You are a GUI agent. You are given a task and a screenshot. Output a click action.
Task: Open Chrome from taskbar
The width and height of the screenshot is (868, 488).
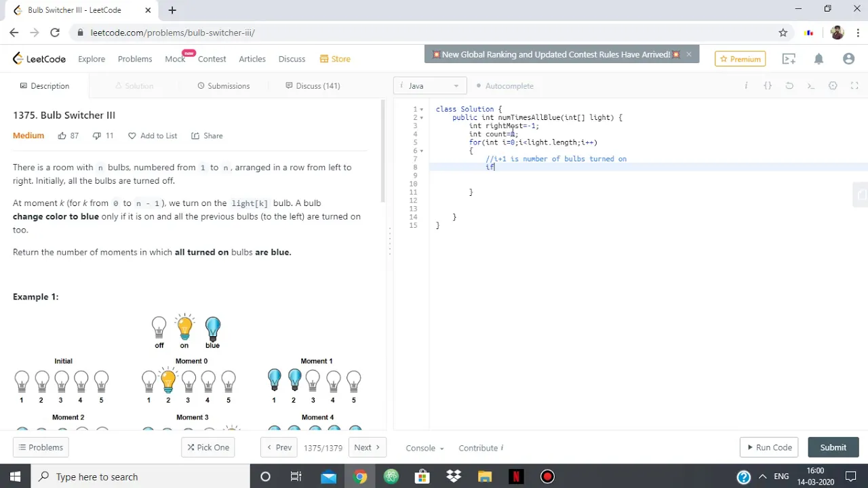tap(360, 476)
